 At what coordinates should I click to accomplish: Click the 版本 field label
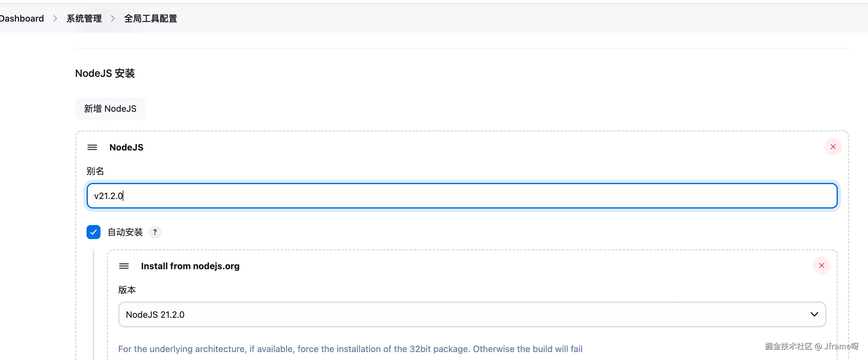click(x=127, y=290)
